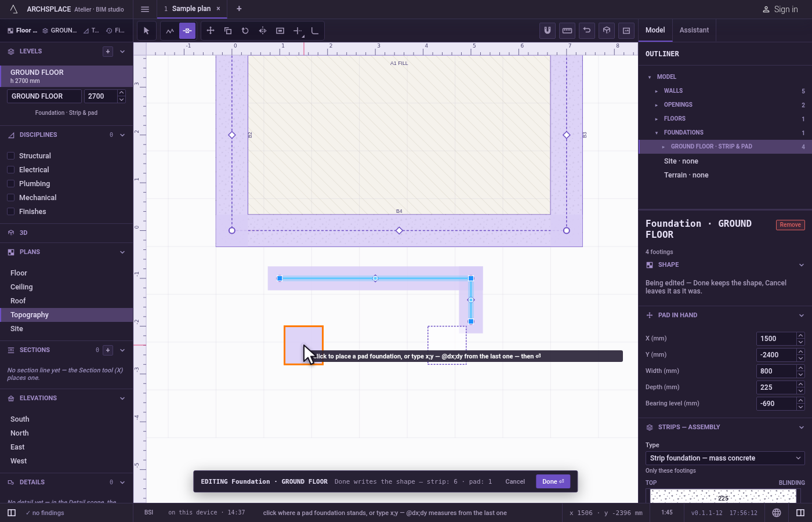
Task: Collapse the Levels section chevron
Action: pyautogui.click(x=122, y=52)
